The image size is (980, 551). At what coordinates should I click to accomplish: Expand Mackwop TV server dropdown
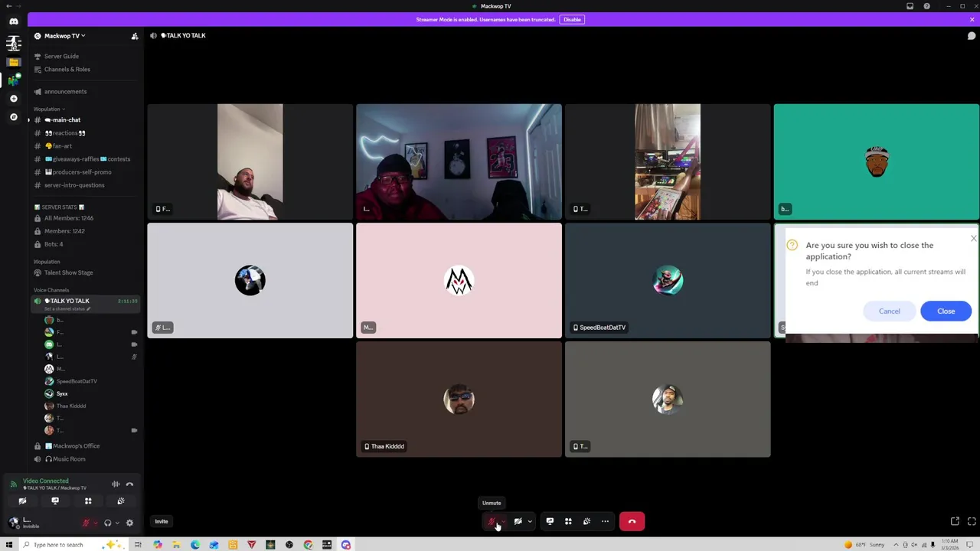click(64, 36)
